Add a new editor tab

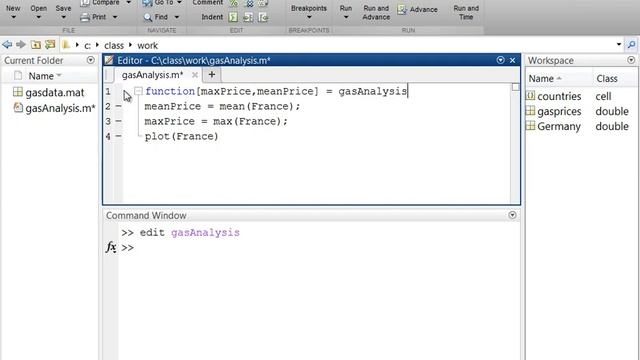pos(211,75)
